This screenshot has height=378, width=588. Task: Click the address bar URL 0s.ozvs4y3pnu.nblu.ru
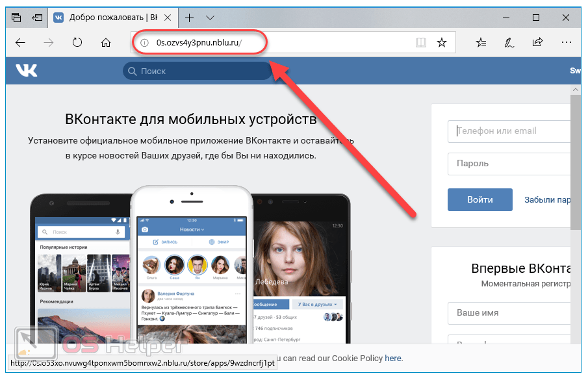coord(199,43)
